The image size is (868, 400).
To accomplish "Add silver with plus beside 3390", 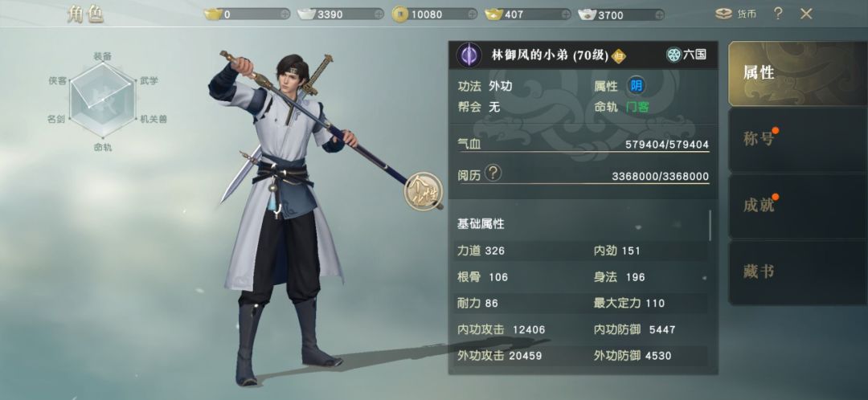I will pos(378,15).
